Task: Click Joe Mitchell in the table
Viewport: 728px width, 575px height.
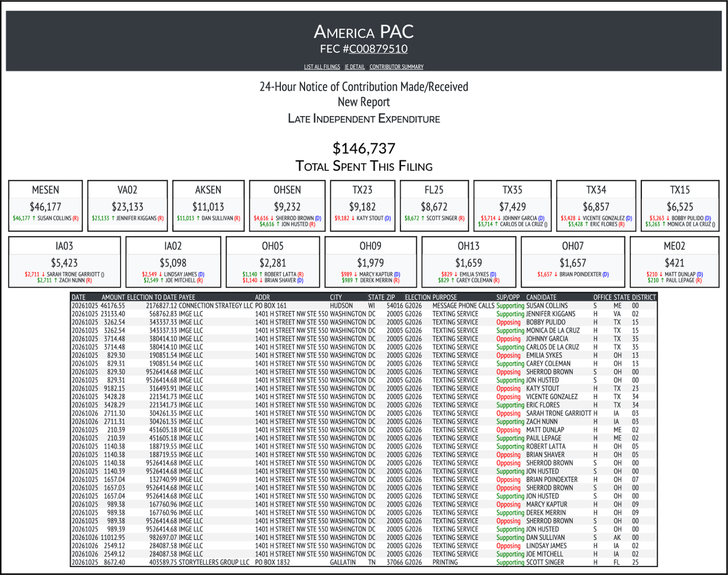Action: click(545, 554)
